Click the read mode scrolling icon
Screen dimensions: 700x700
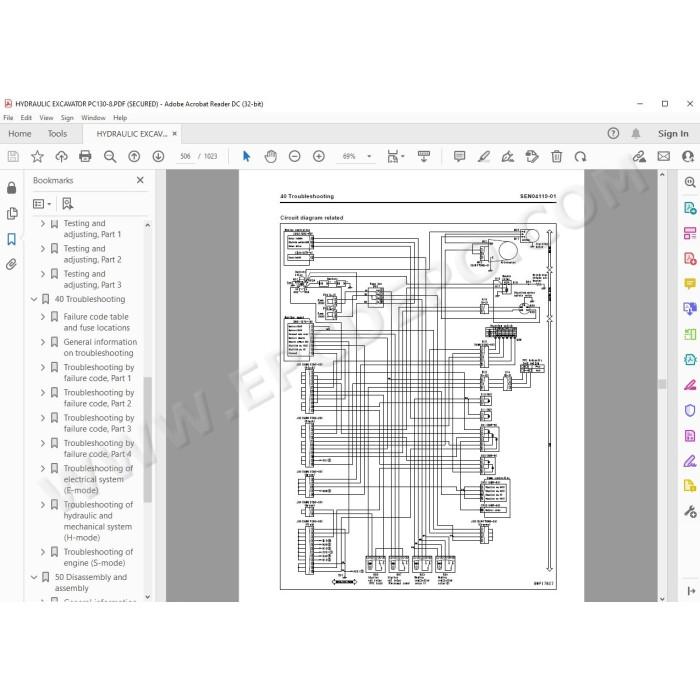point(424,156)
